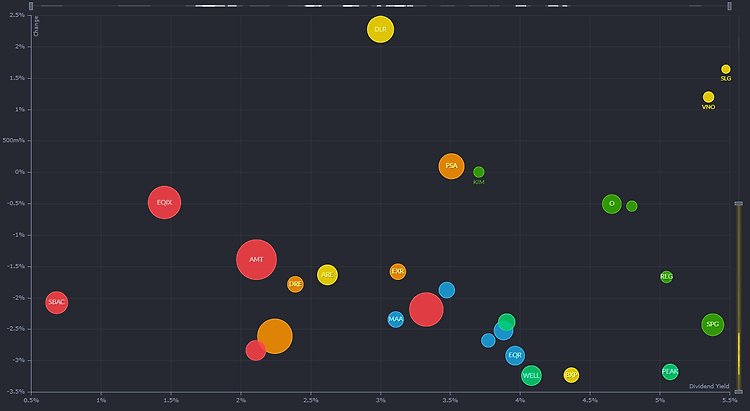The height and width of the screenshot is (411, 750).
Task: Click the orange PSA bubble
Action: tap(452, 166)
